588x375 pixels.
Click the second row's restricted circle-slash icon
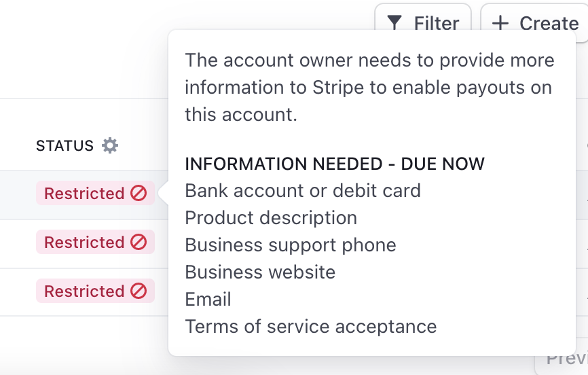coord(139,242)
